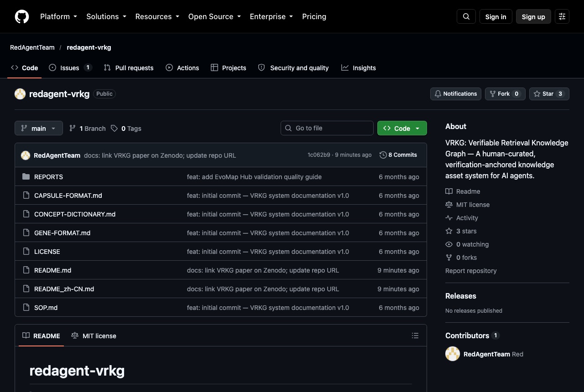Click the commit history clock icon
Screen dimensions: 584x392
point(383,155)
